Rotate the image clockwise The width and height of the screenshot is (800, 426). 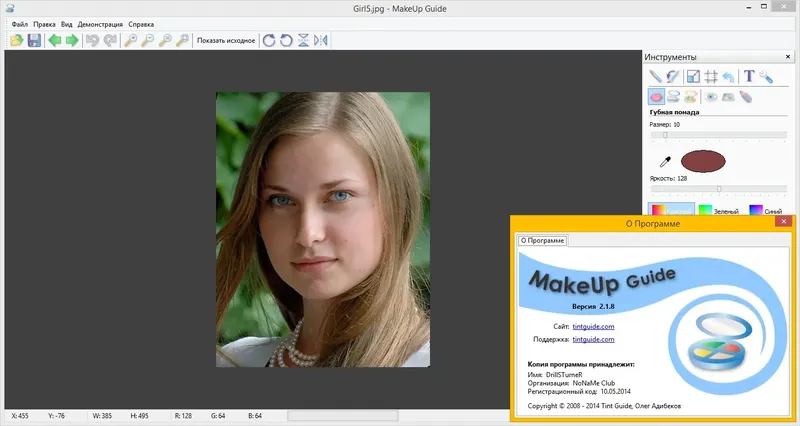point(269,40)
